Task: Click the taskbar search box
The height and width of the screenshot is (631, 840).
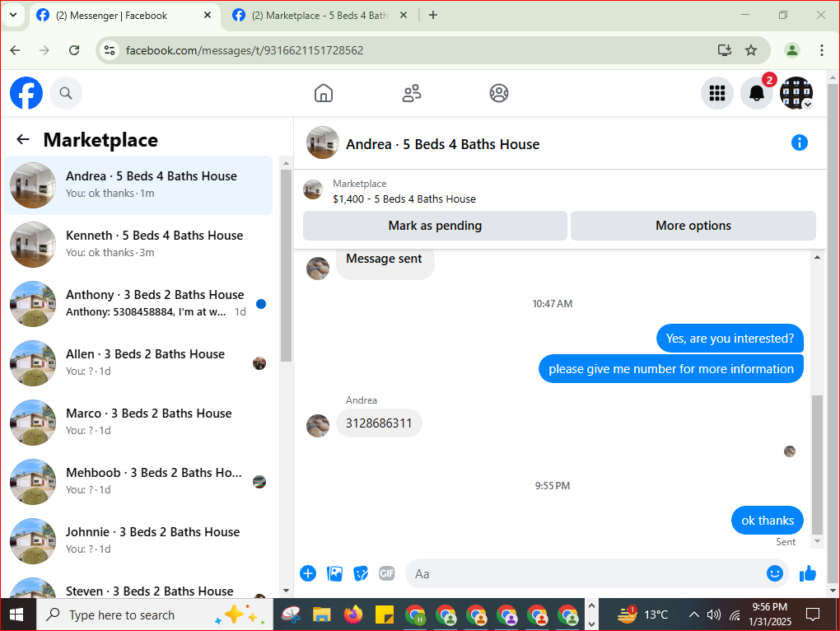Action: (154, 615)
